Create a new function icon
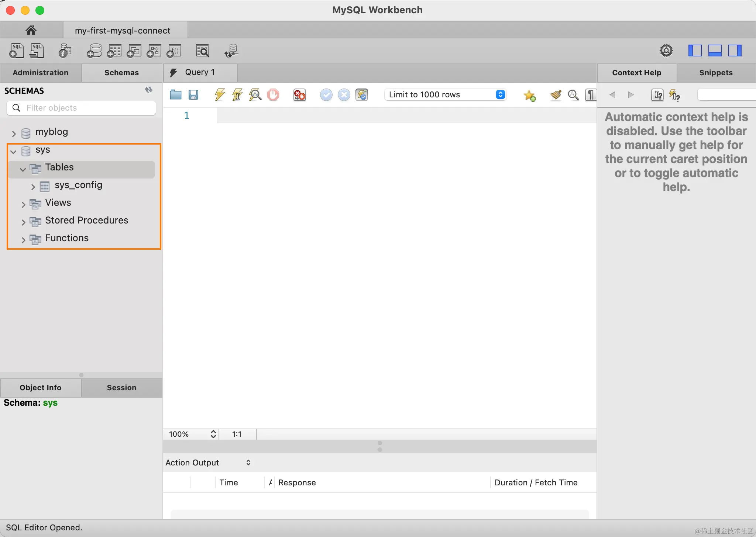Image resolution: width=756 pixels, height=537 pixels. pyautogui.click(x=174, y=51)
